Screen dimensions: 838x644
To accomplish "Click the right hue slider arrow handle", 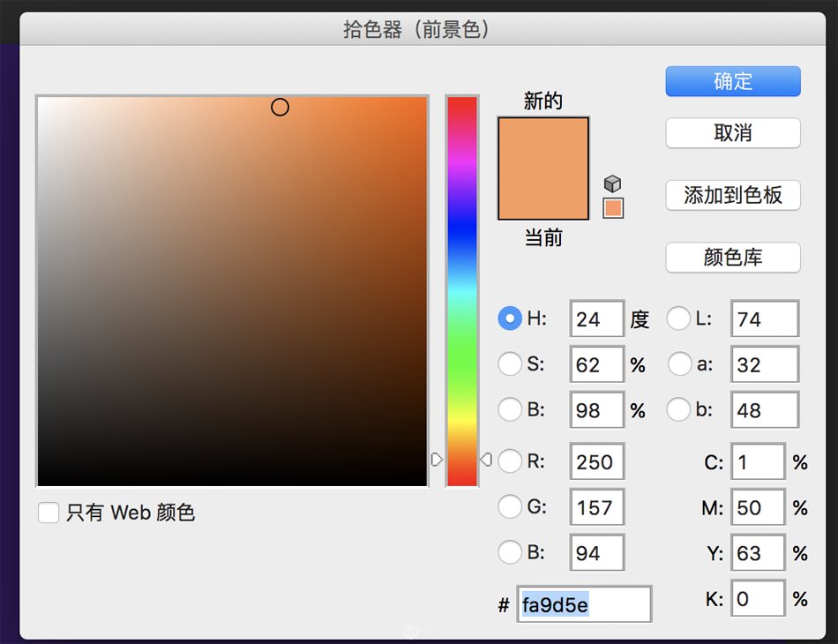I will click(x=486, y=459).
